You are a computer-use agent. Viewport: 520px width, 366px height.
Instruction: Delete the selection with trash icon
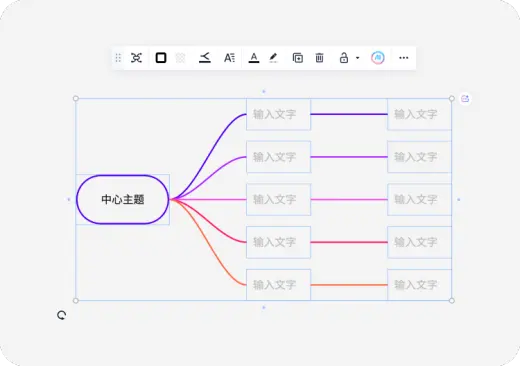pos(319,58)
